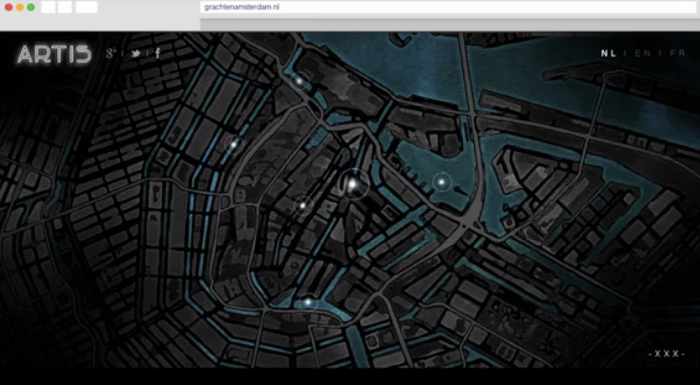The image size is (700, 385).
Task: Click the glowing marker on the western canal
Action: (x=233, y=144)
